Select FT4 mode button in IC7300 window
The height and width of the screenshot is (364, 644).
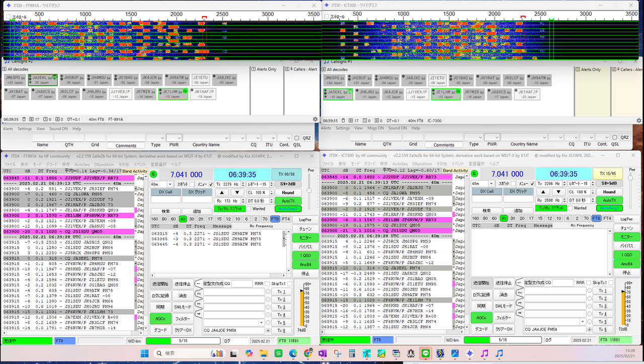[x=607, y=219]
